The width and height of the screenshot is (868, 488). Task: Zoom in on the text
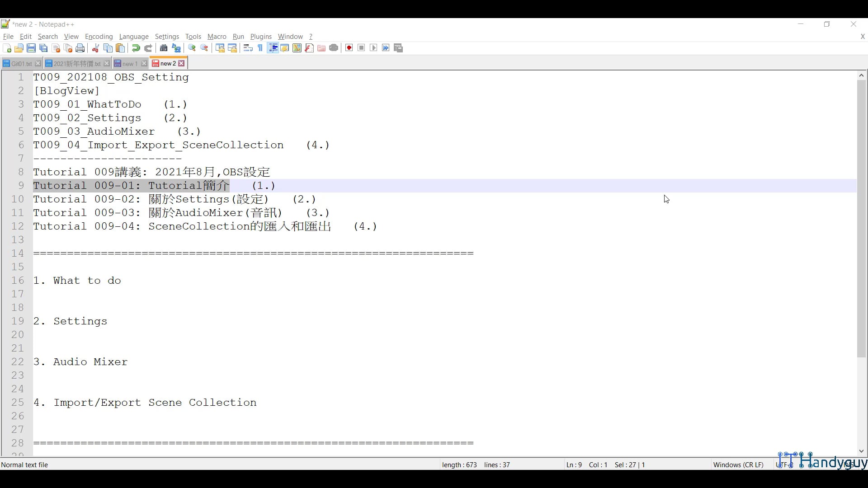pyautogui.click(x=192, y=48)
